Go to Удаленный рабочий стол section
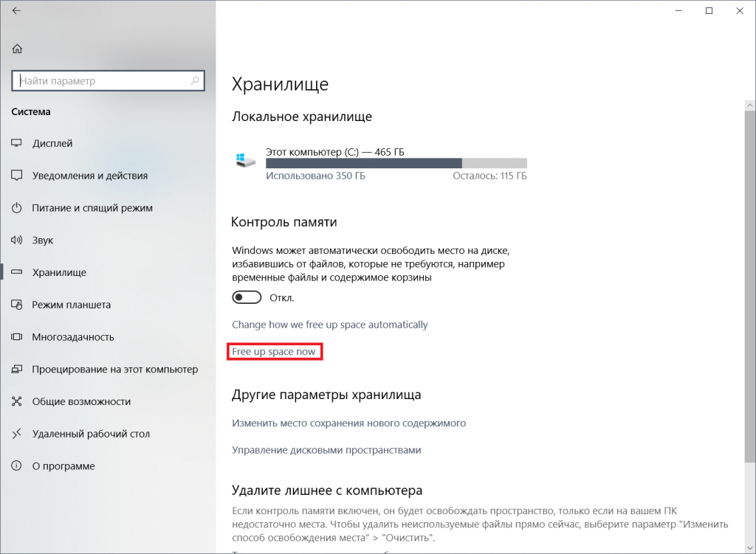Screen dimensions: 756x554 click(x=91, y=434)
